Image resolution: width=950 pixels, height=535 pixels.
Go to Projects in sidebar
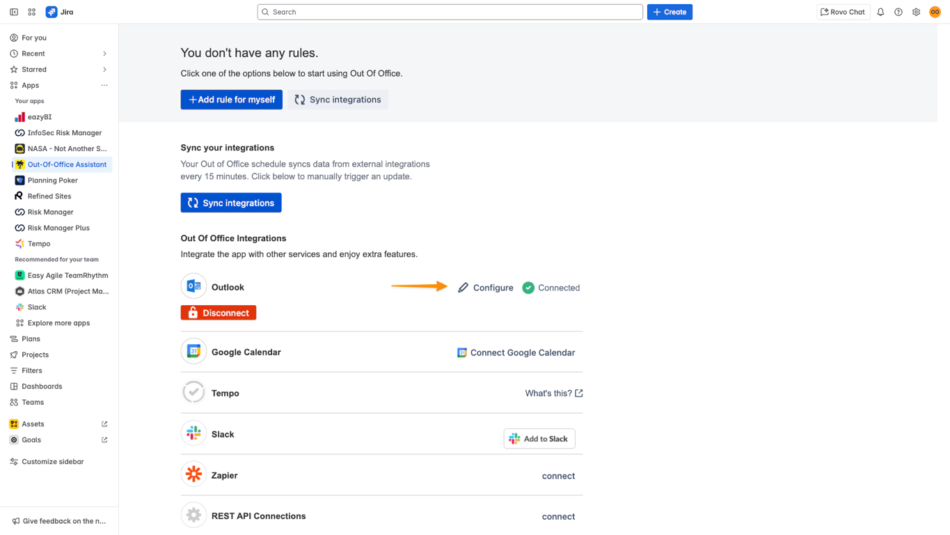point(35,355)
